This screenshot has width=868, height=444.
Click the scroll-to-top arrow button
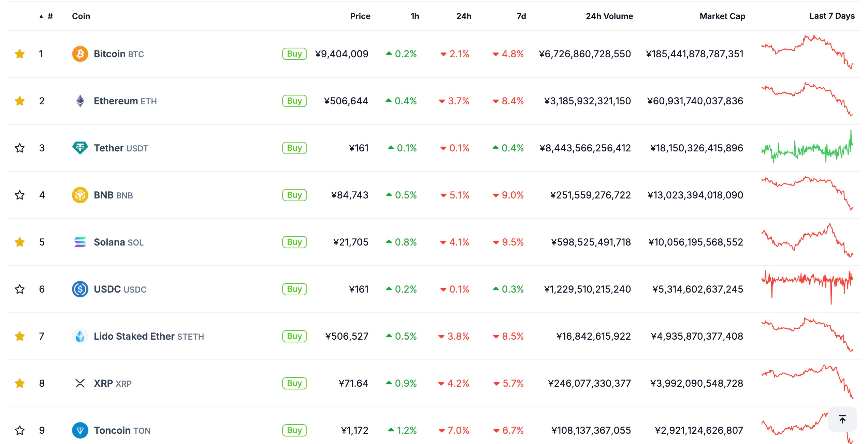(842, 419)
